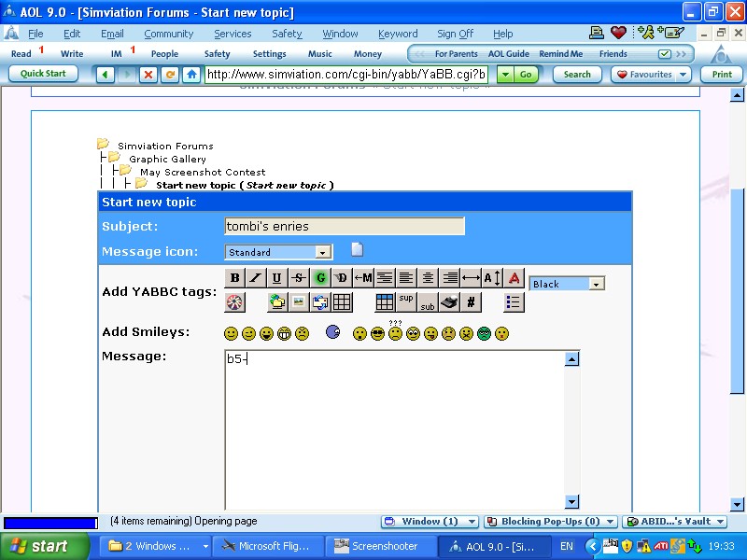
Task: Open the Sign Off menu
Action: (455, 34)
